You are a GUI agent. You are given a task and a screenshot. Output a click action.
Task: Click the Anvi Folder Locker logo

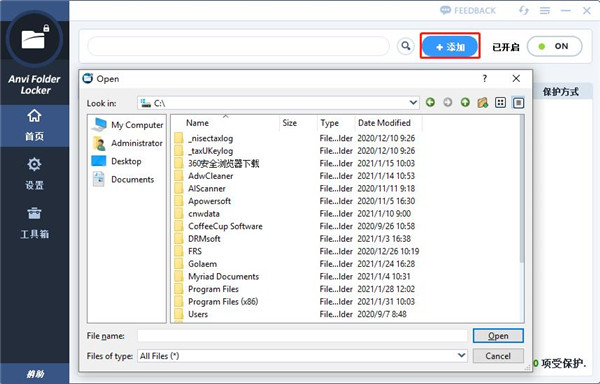click(x=34, y=40)
